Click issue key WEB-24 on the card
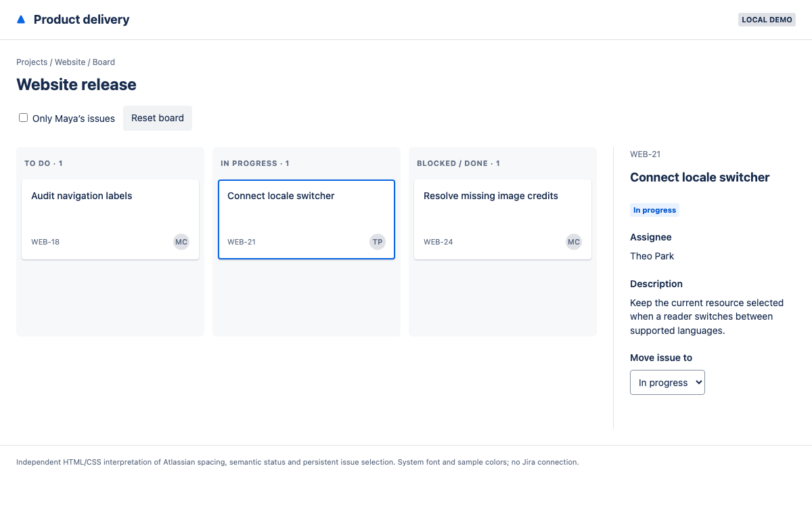This screenshot has width=812, height=508. point(438,242)
